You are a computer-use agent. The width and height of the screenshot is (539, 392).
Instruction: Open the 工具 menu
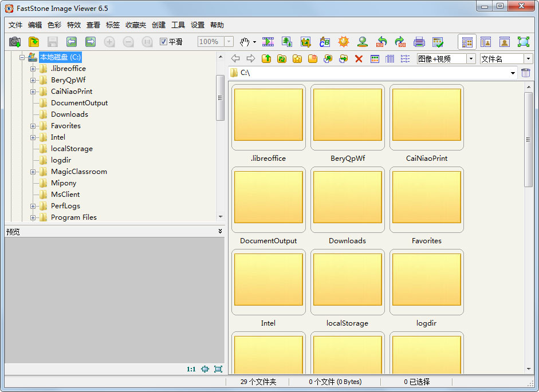[x=178, y=25]
